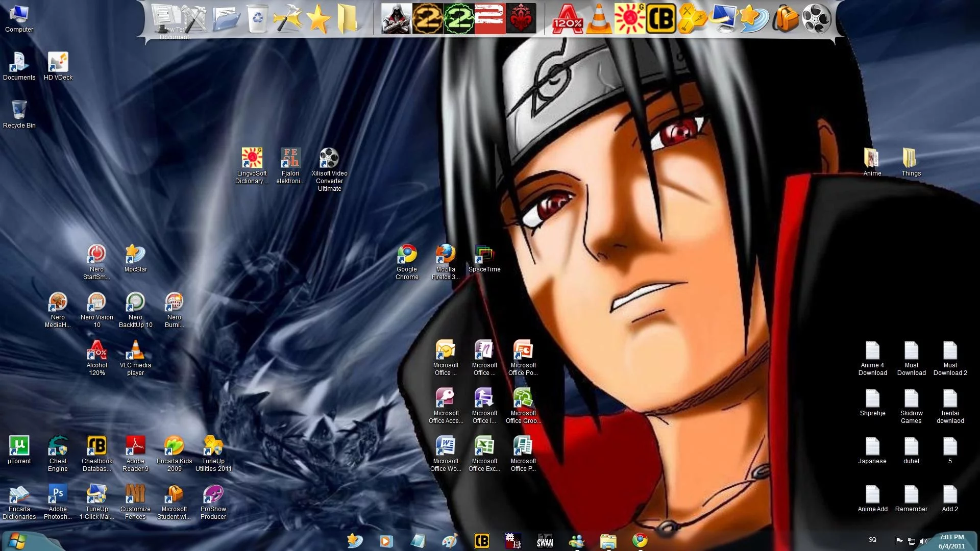Open the Windows Start menu
This screenshot has height=551, width=980.
(x=16, y=541)
